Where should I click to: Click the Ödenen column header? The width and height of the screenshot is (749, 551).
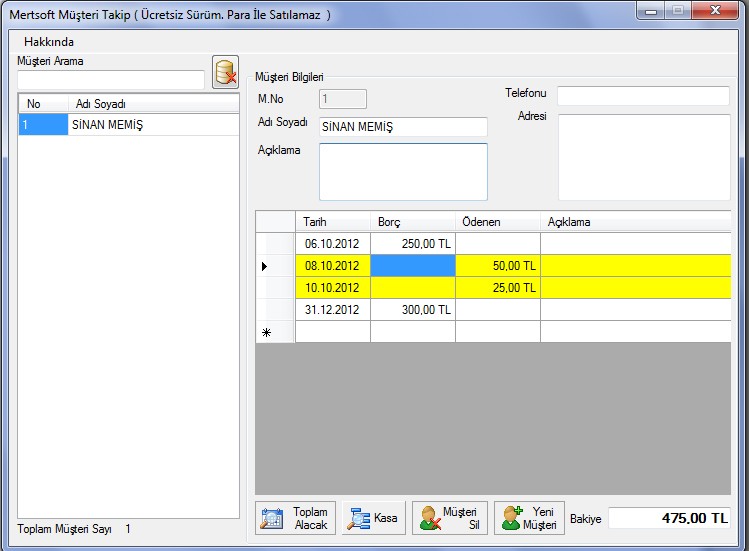[x=498, y=222]
